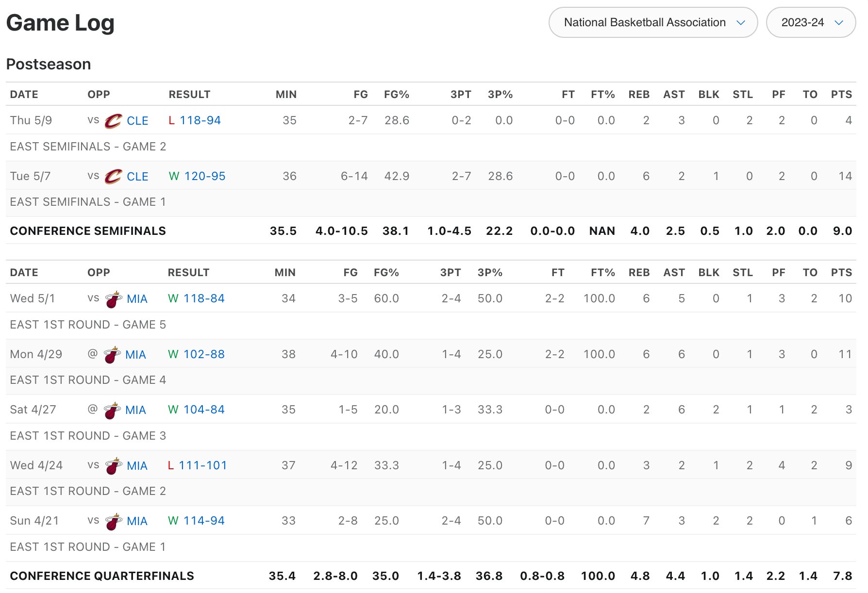The image size is (868, 593).
Task: Click the Postseason section heading
Action: tap(49, 64)
